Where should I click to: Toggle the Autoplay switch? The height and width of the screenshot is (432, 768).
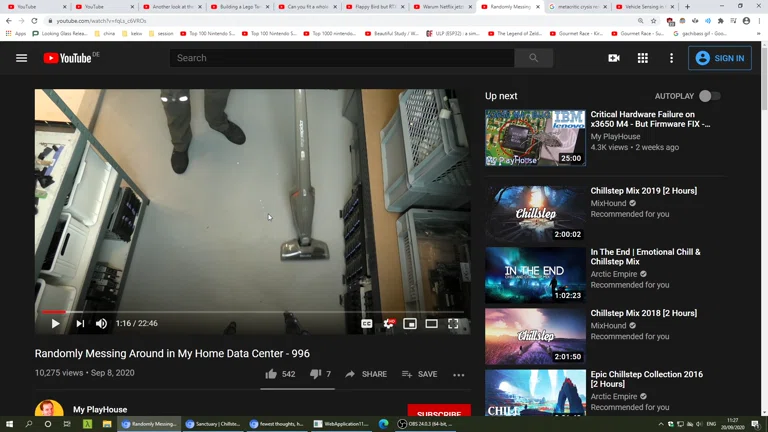708,96
